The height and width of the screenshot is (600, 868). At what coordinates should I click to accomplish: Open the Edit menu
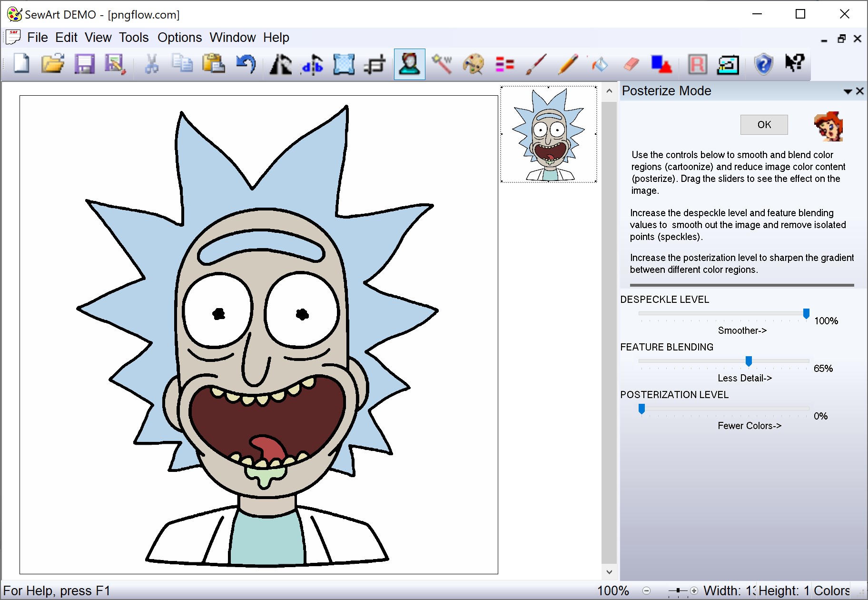pyautogui.click(x=66, y=38)
